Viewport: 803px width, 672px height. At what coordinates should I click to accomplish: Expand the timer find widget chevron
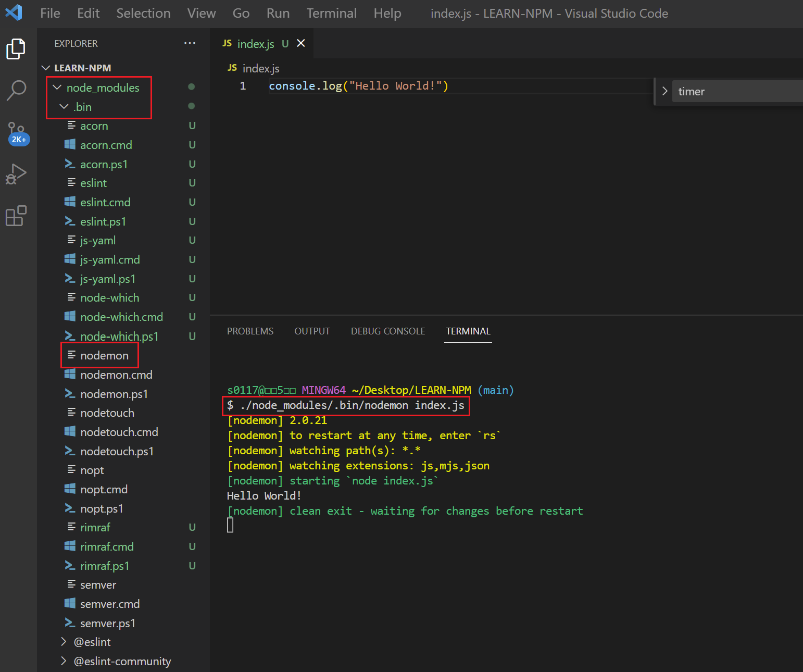[x=664, y=91]
